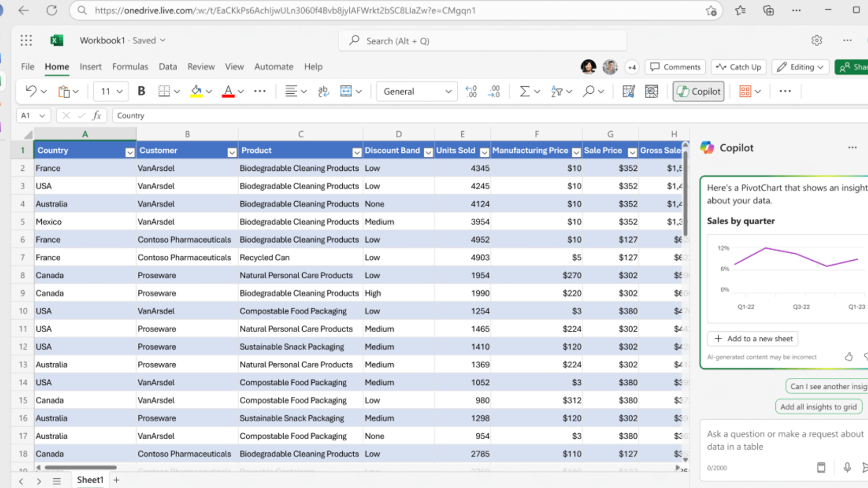This screenshot has height=488, width=868.
Task: Open the Customer column filter dropdown
Action: [x=232, y=152]
